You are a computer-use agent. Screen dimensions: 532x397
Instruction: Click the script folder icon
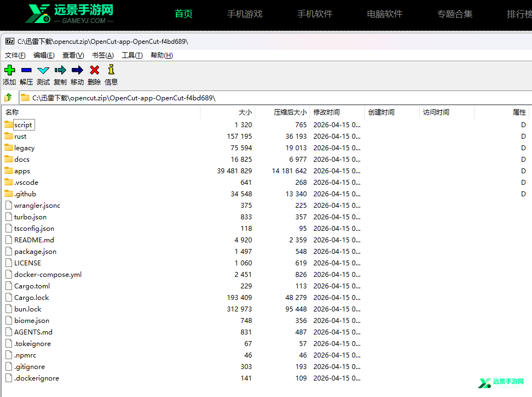[9, 124]
